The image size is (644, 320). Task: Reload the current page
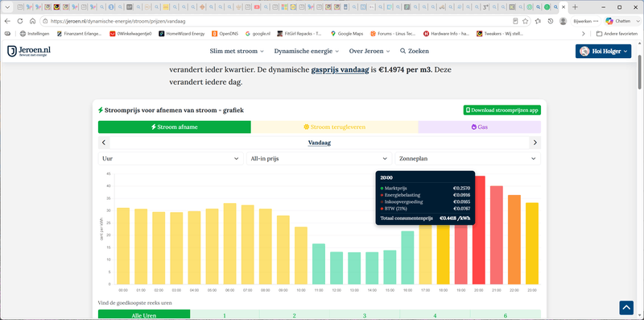click(19, 21)
